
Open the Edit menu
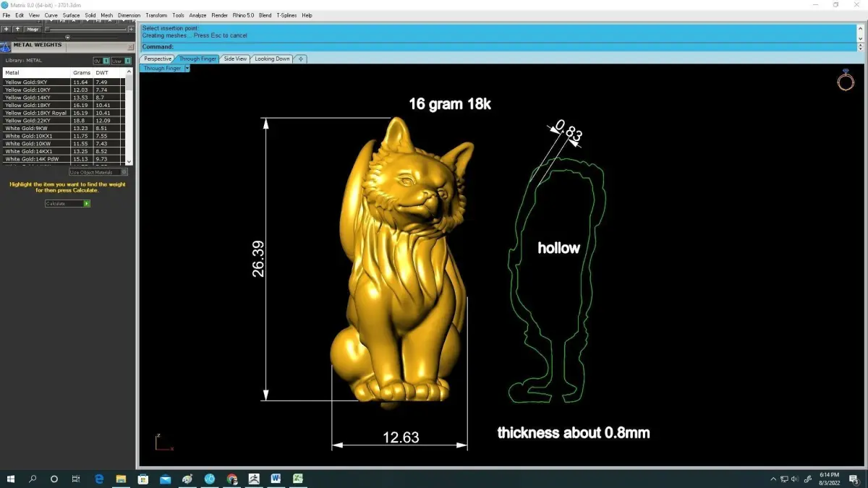tap(20, 15)
